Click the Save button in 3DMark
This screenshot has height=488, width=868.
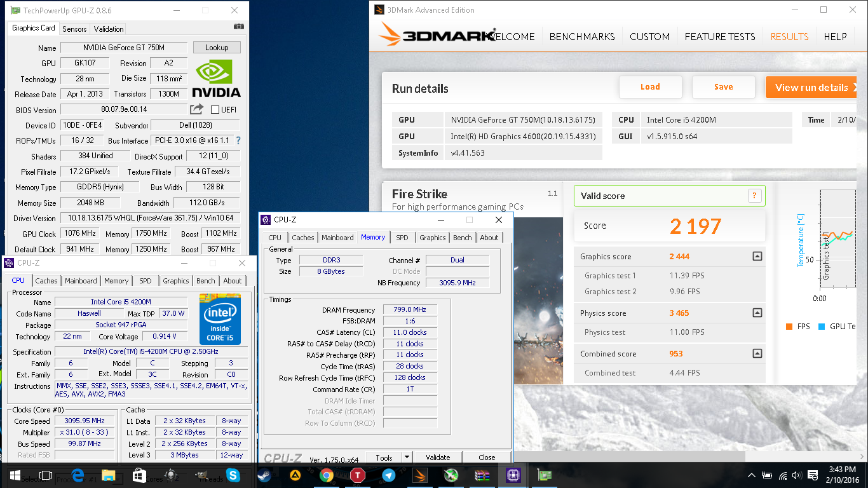point(723,87)
